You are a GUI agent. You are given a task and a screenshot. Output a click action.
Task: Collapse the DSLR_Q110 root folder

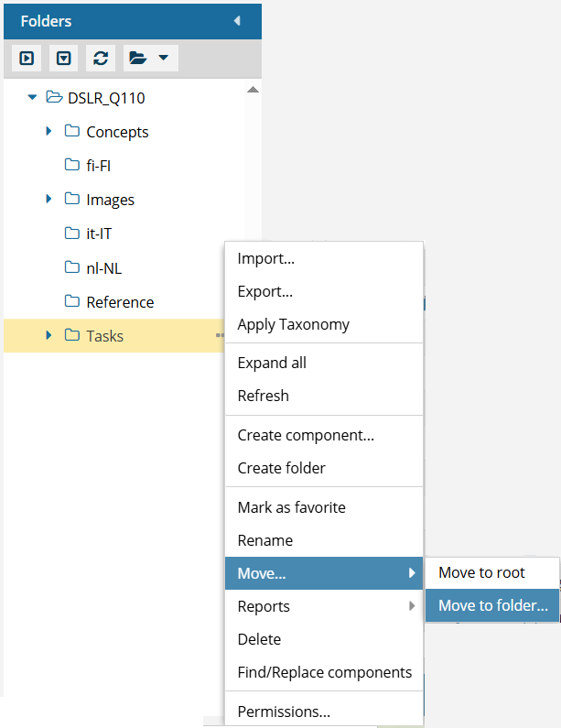[32, 97]
